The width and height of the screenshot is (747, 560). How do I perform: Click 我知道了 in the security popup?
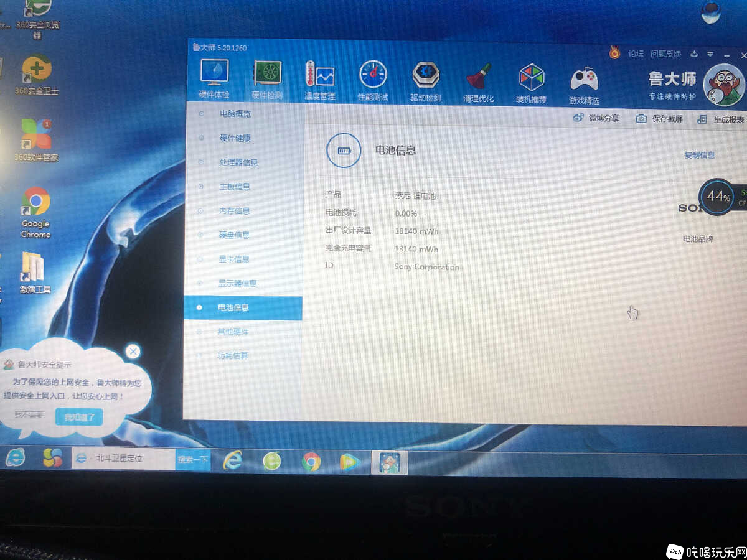79,417
